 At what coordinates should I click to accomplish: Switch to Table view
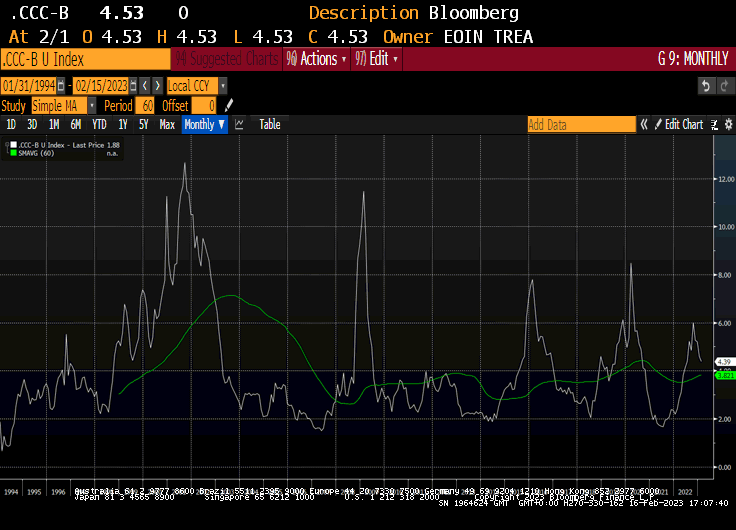click(x=270, y=125)
